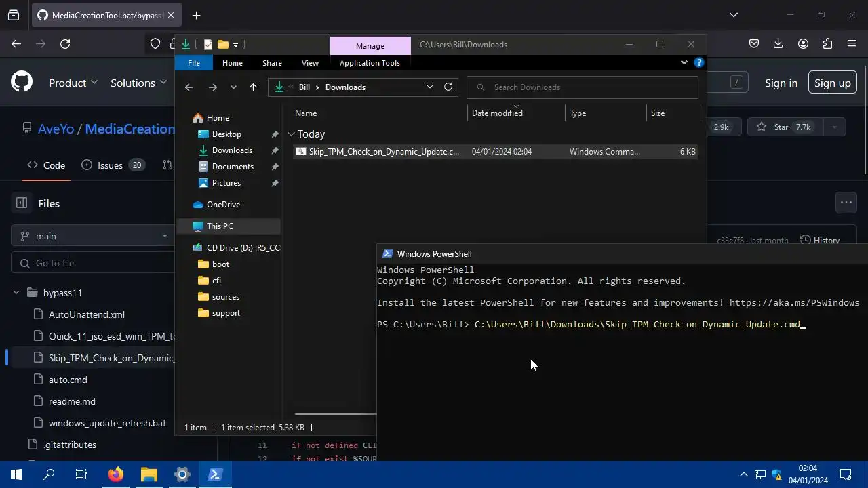Click the Search Downloads field
Viewport: 868px width, 488px height.
click(x=583, y=87)
